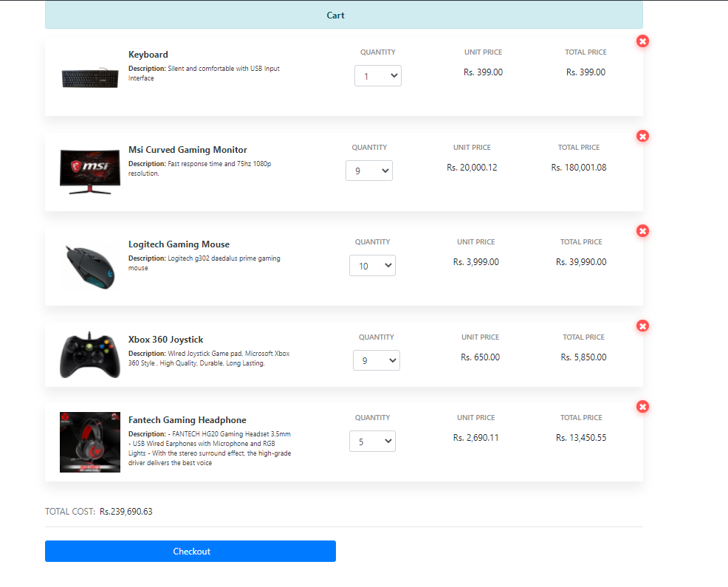Click the Logitech gaming mouse thumbnail
Viewport: 728px width, 587px height.
(89, 266)
